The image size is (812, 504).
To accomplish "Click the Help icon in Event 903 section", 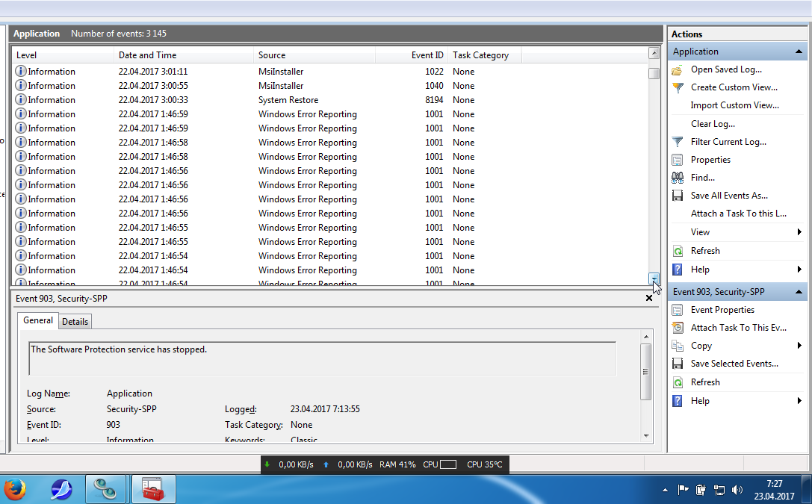I will pos(677,401).
